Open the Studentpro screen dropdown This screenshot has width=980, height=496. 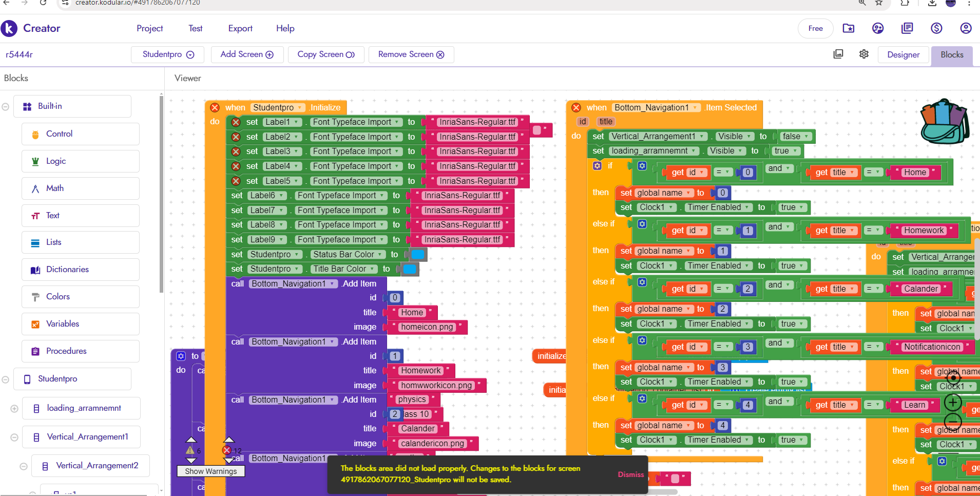pos(167,54)
